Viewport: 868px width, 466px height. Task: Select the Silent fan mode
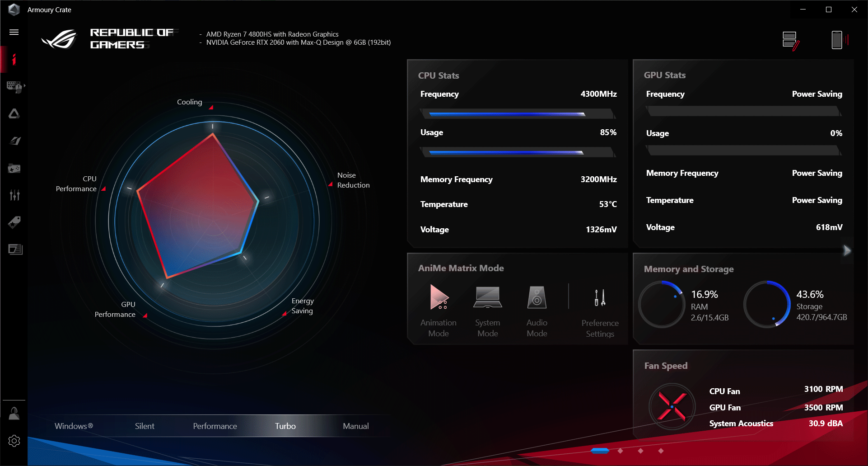pos(145,426)
